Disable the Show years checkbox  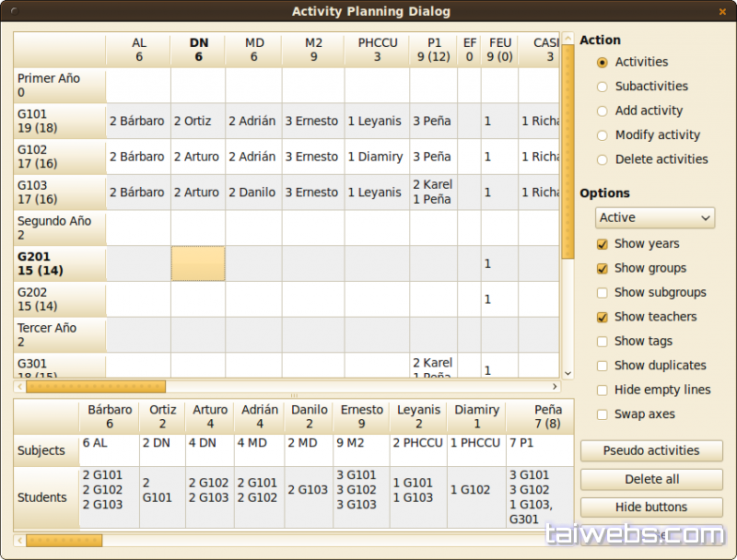[x=602, y=244]
